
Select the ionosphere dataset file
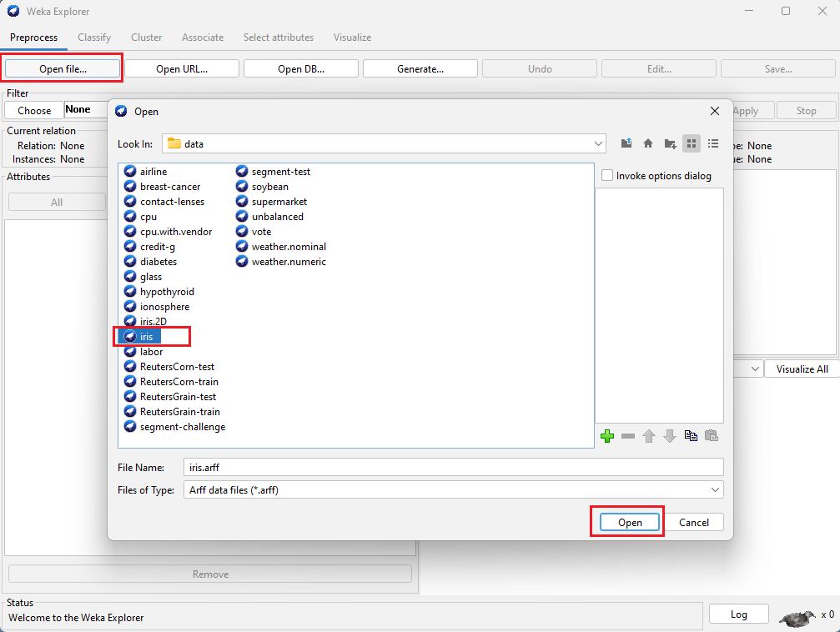157,306
